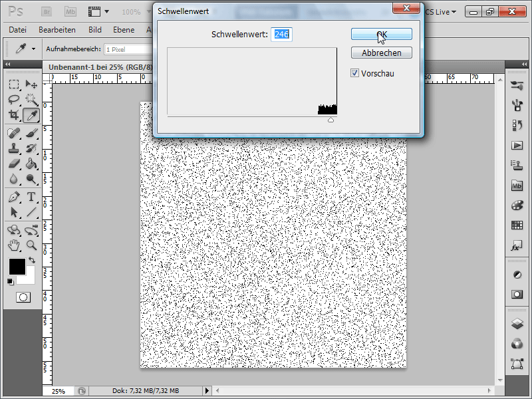Image resolution: width=532 pixels, height=399 pixels.
Task: Select the Paint Bucket tool
Action: (31, 164)
